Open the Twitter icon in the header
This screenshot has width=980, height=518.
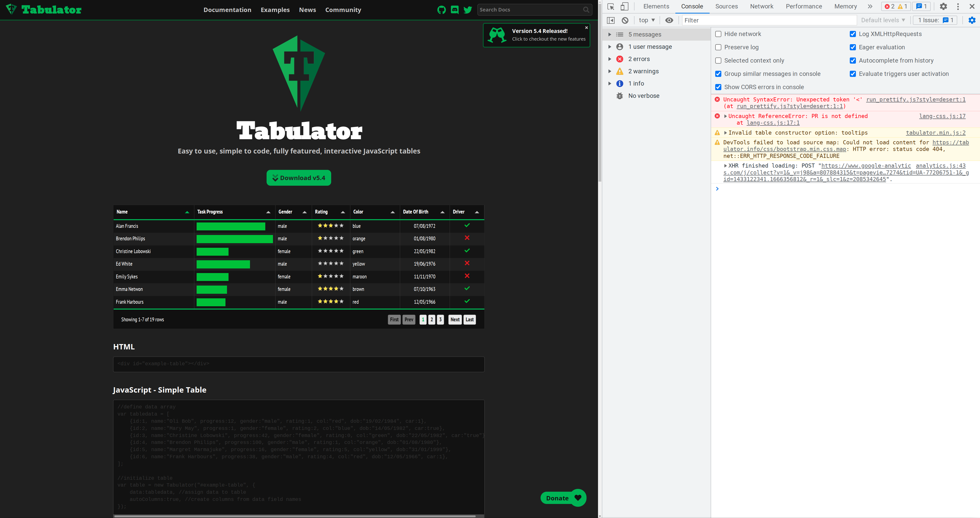pyautogui.click(x=467, y=9)
